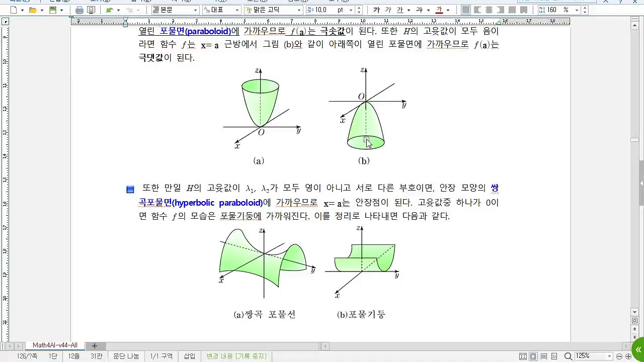Open the Save dropdown arrow
644x362 pixels.
(x=61, y=10)
